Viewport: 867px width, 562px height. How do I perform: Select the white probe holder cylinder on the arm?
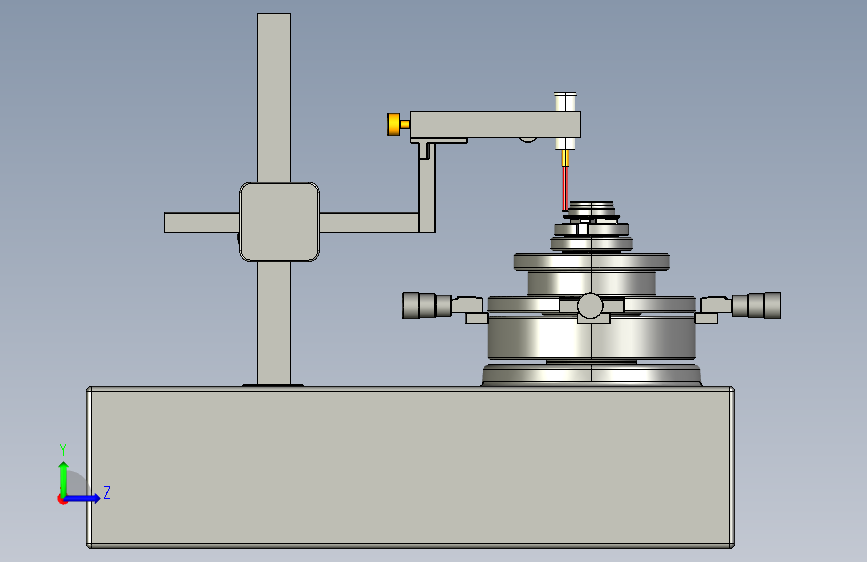[x=565, y=102]
